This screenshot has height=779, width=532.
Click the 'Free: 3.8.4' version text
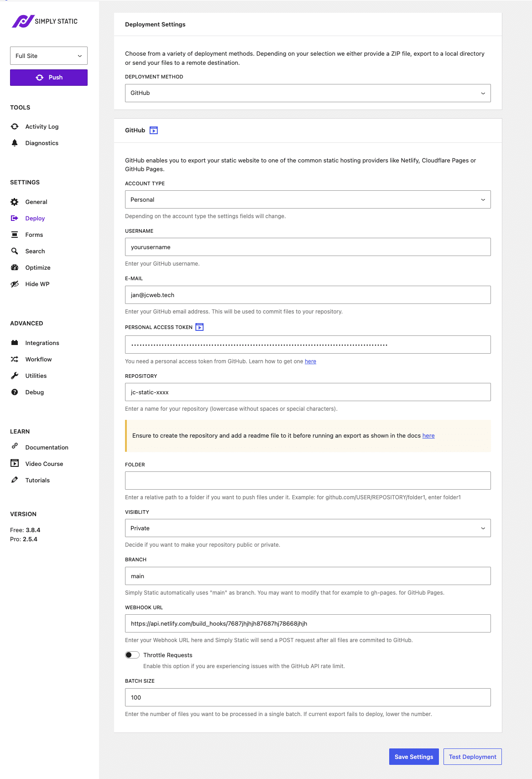coord(25,530)
